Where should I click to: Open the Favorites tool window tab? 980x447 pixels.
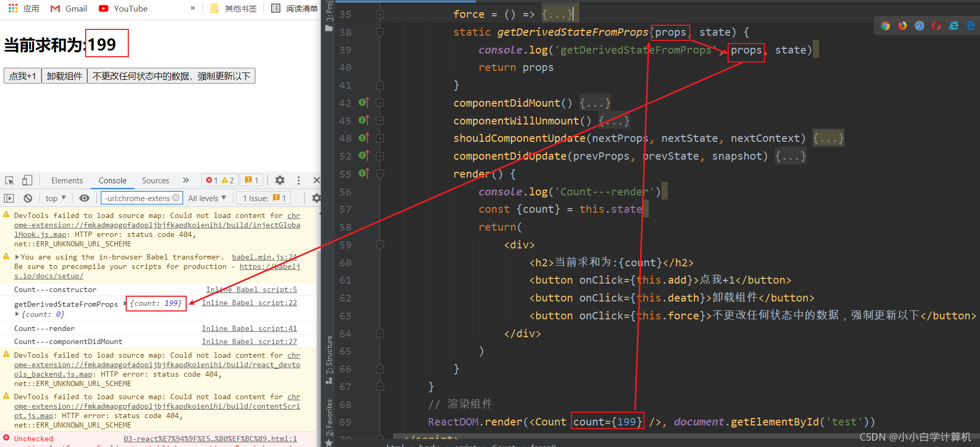pyautogui.click(x=329, y=422)
